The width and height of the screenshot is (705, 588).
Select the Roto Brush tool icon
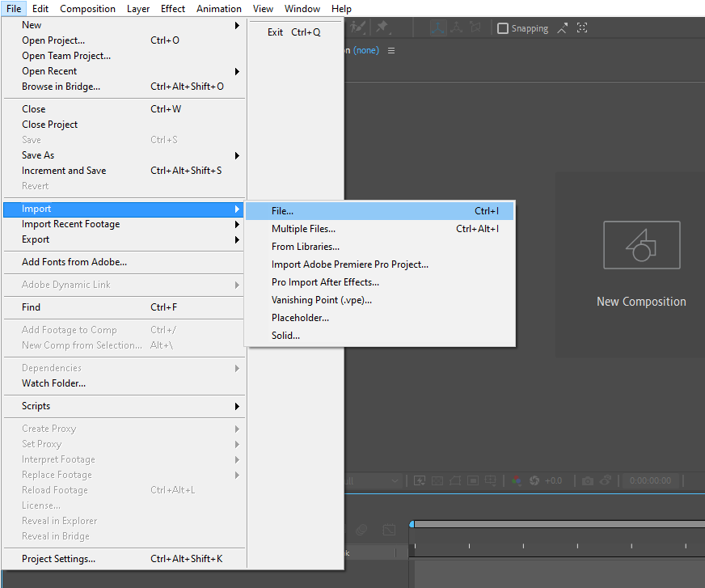coord(358,27)
